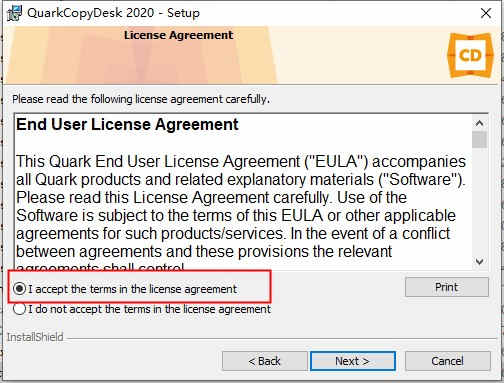504x383 pixels.
Task: Return to previous step via Back button
Action: 265,361
